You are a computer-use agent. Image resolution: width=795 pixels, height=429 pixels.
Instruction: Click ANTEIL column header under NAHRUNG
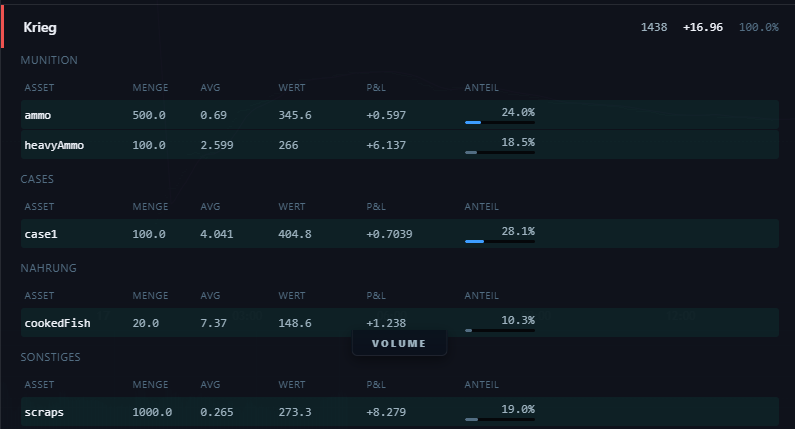pos(481,296)
